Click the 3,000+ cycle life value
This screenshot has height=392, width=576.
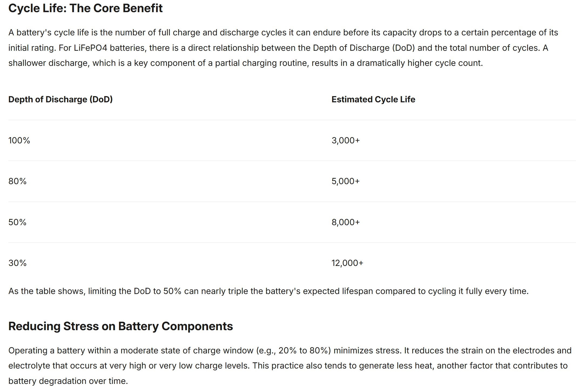click(x=346, y=140)
